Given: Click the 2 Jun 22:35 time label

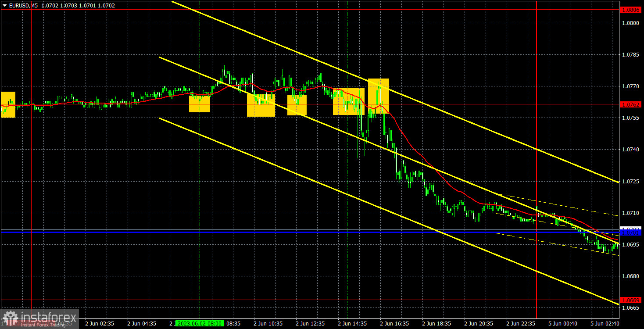Looking at the screenshot, I should (x=522, y=323).
